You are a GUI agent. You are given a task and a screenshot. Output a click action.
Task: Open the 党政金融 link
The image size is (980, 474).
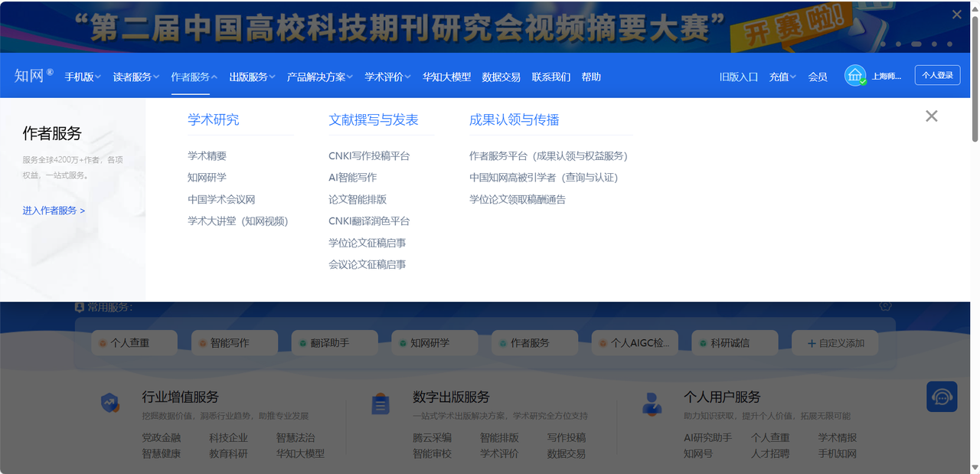pyautogui.click(x=162, y=438)
